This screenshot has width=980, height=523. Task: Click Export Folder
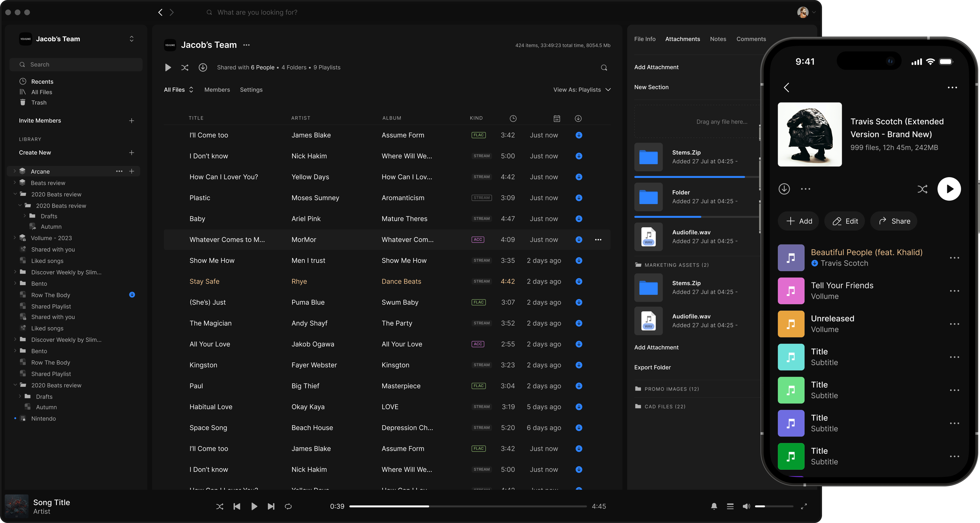click(652, 367)
